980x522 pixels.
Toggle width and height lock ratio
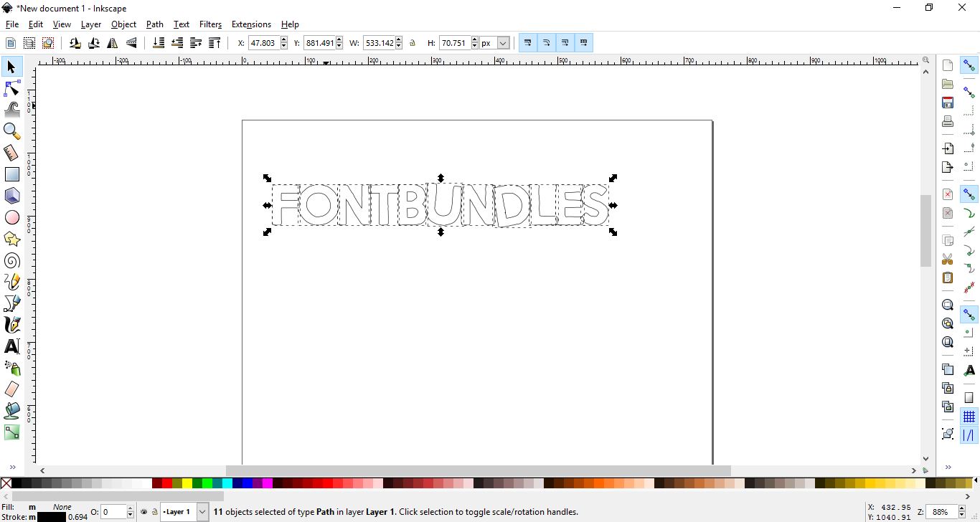click(x=413, y=43)
